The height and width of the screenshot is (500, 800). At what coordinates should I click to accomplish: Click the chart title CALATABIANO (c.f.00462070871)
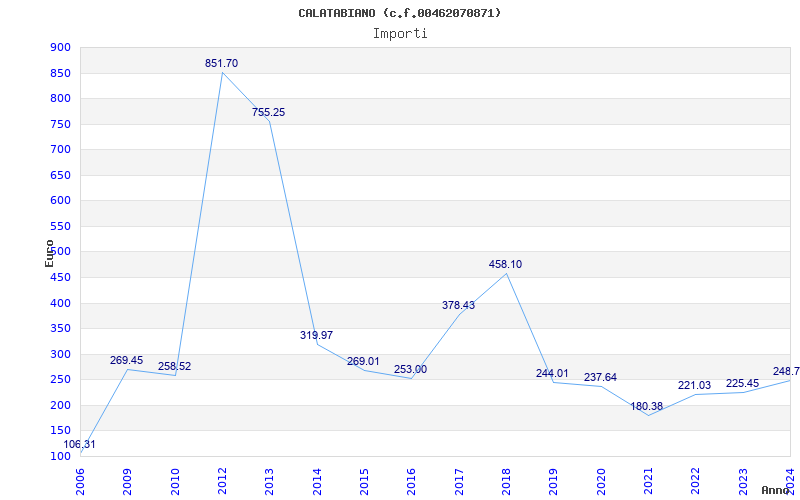399,13
